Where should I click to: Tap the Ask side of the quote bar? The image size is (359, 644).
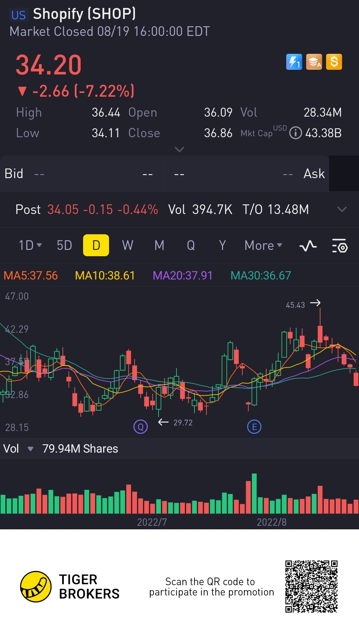click(246, 174)
